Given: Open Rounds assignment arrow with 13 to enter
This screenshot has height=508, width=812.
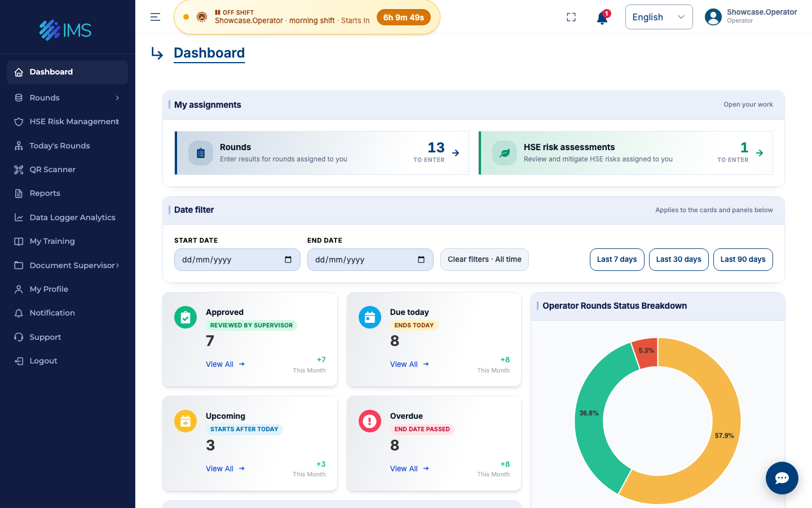Looking at the screenshot, I should (456, 153).
